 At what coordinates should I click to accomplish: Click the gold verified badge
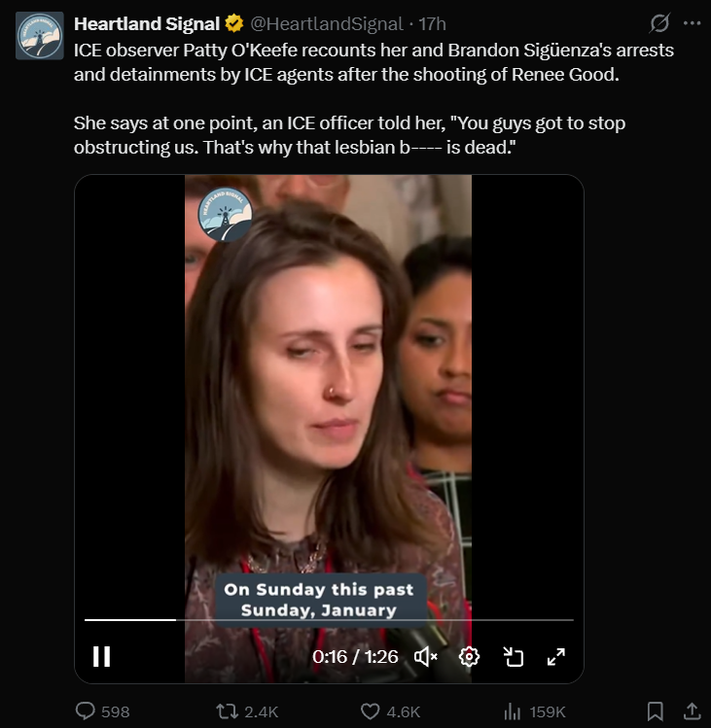click(234, 23)
